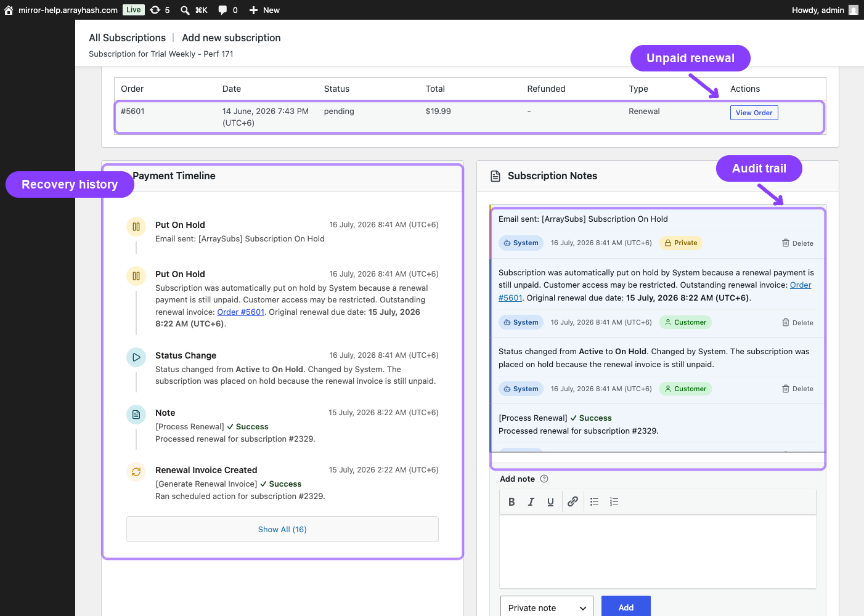Open the Private note type dropdown
Viewport: 864px width, 616px height.
[547, 607]
